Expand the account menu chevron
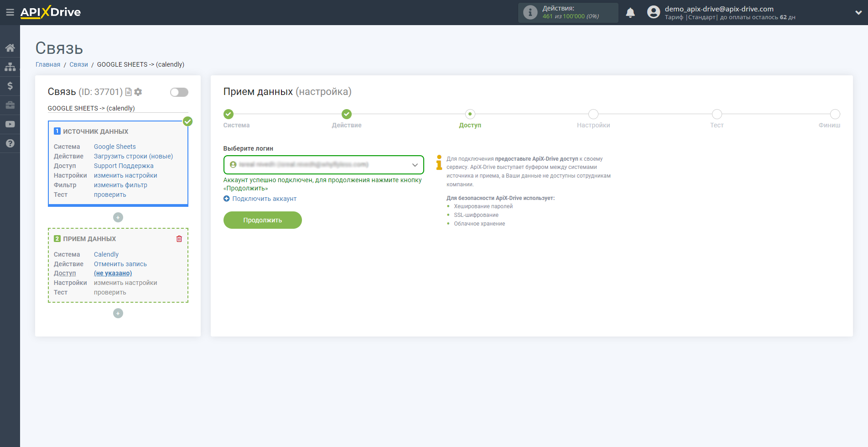Screen dimensions: 868x447 858,13
